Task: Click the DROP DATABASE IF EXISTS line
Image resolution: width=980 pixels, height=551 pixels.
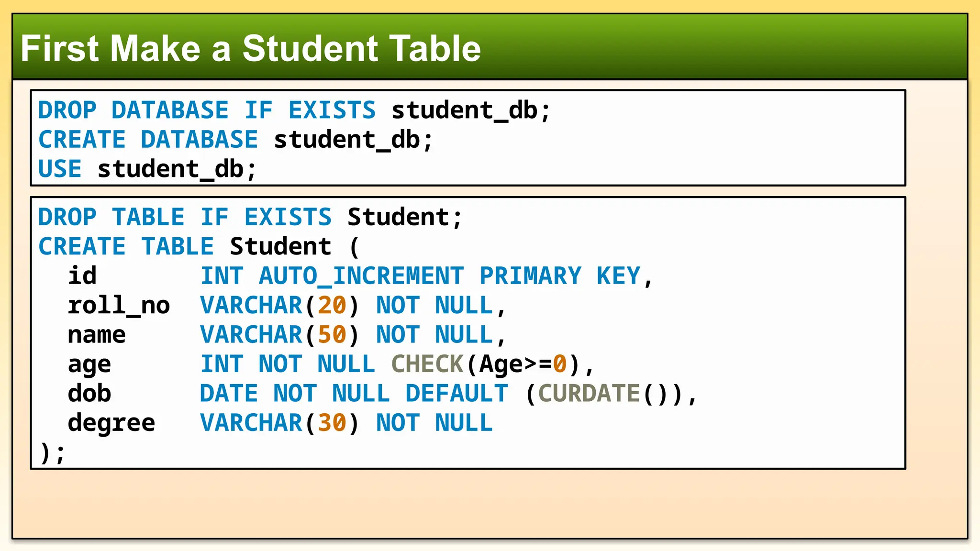Action: click(x=294, y=110)
